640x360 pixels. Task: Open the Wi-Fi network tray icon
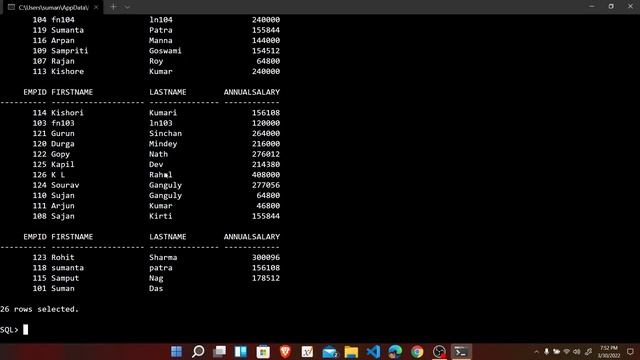[x=567, y=351]
